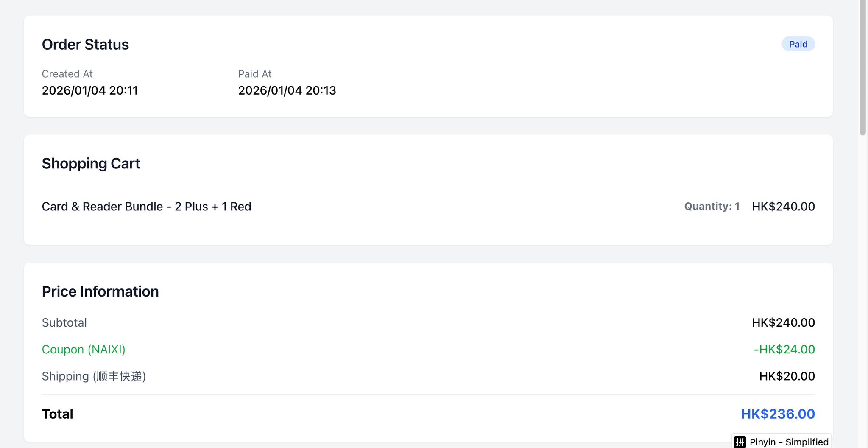Click the Created At date 2026/01/04 20:11
Viewport: 868px width, 448px height.
point(90,90)
